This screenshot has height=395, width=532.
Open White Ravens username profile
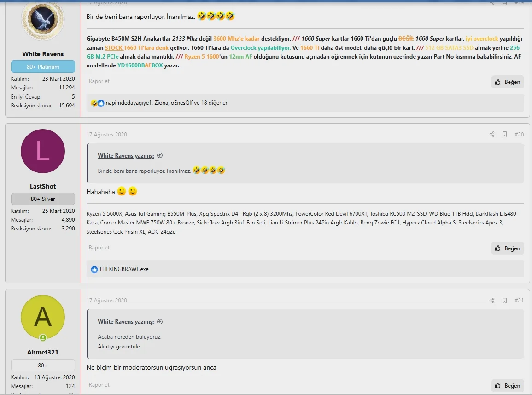click(x=43, y=54)
